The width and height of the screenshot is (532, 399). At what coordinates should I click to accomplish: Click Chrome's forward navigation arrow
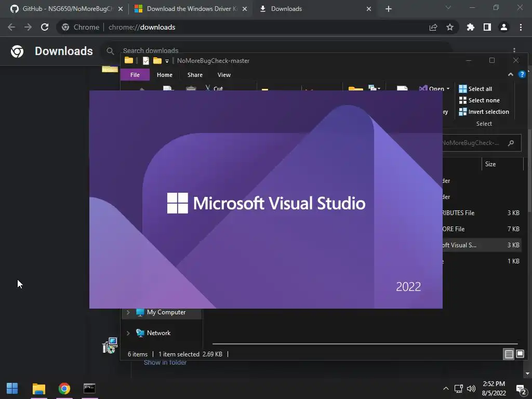click(28, 27)
